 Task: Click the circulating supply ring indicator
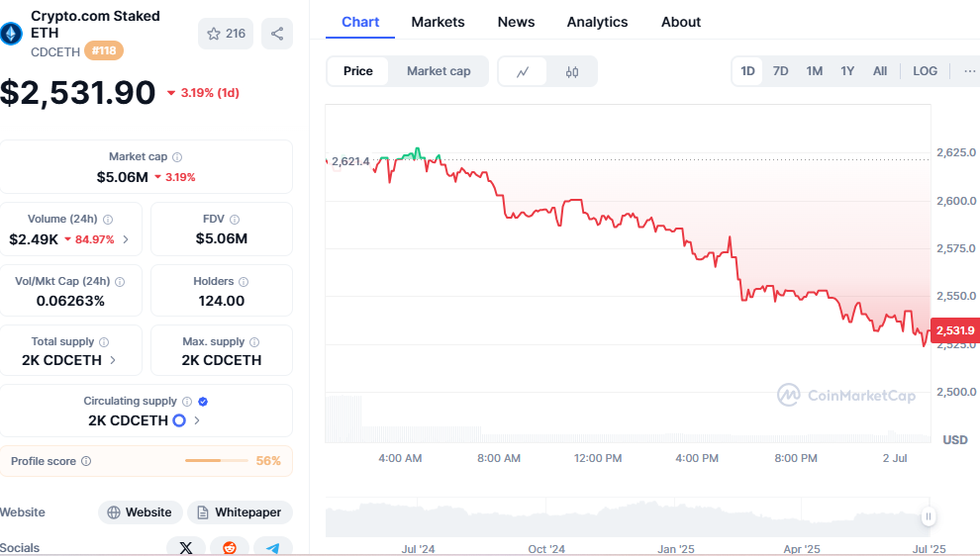(179, 420)
